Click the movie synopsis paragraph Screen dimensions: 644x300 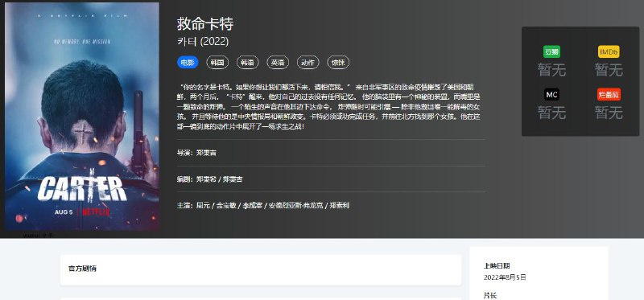(328, 107)
